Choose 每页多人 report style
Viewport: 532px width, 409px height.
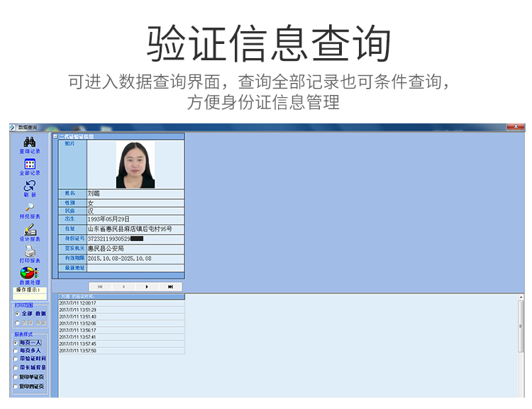pos(16,351)
